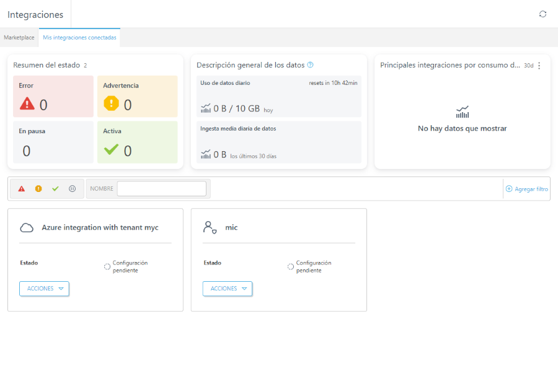Click Configuración pendiente status in mic card

(314, 266)
